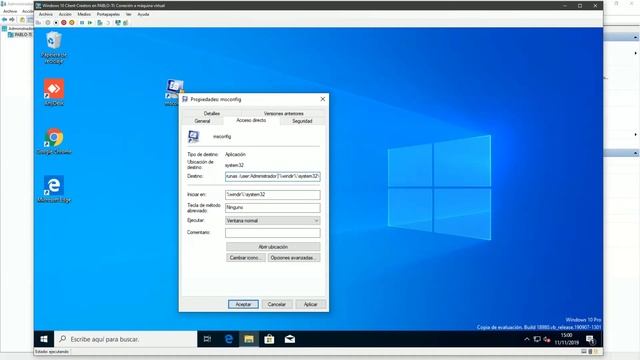Open Microsoft Store from the taskbar

point(269,339)
